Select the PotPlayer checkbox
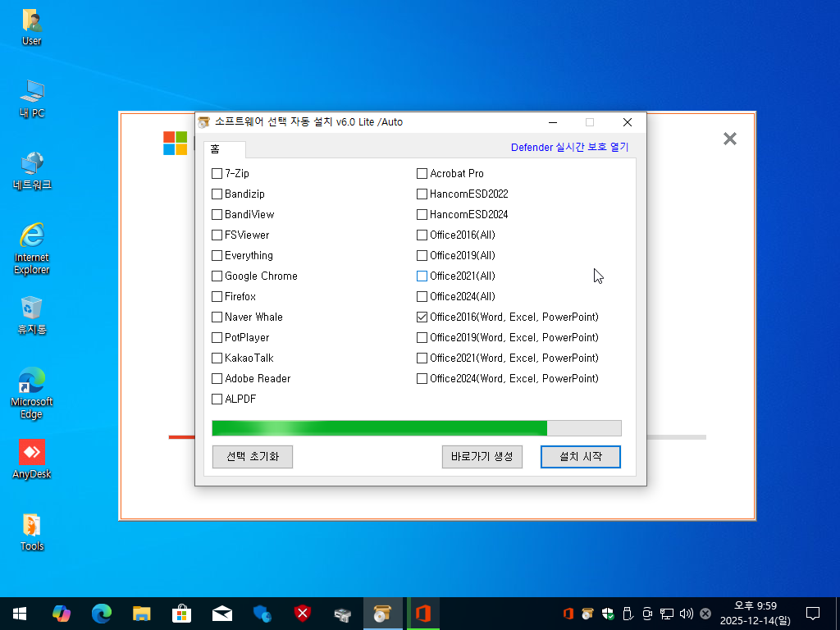Screen dimensions: 840x630 click(x=217, y=337)
